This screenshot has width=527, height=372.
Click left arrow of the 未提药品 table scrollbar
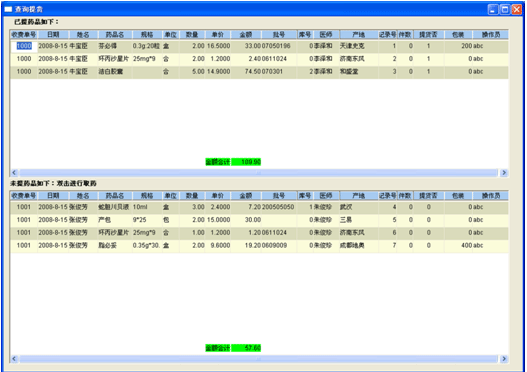coord(14,359)
